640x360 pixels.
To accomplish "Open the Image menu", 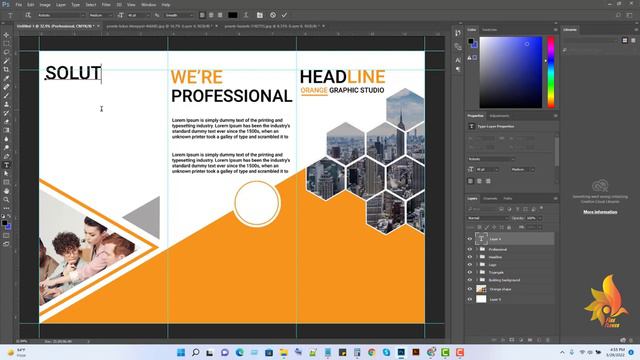I will [x=45, y=5].
